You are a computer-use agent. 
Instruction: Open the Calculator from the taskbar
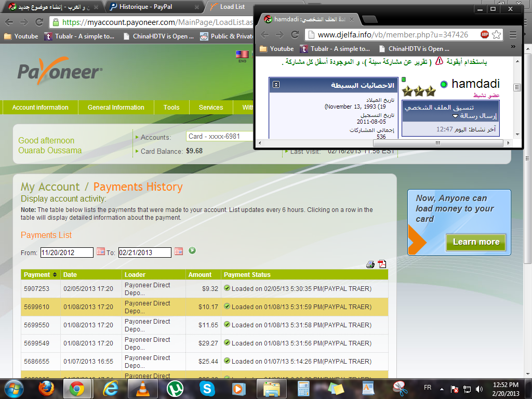(303, 389)
